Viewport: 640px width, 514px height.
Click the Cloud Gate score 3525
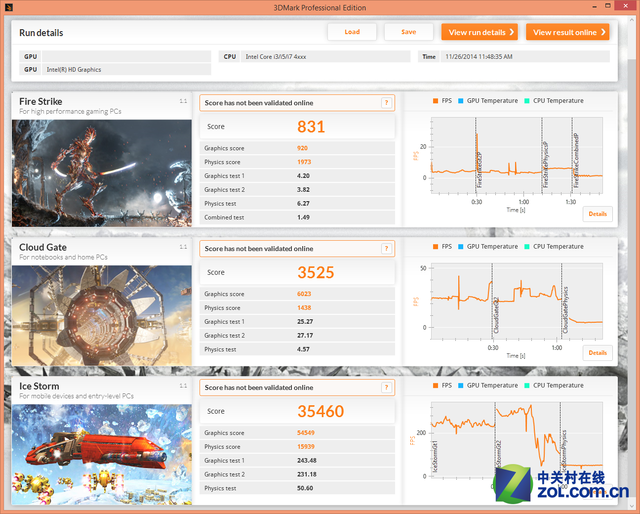pos(316,272)
